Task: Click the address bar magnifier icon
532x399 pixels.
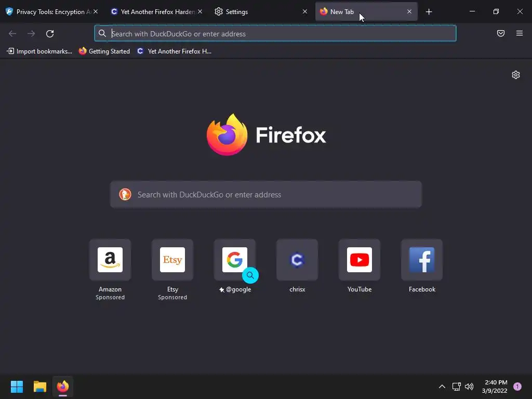Action: tap(102, 33)
